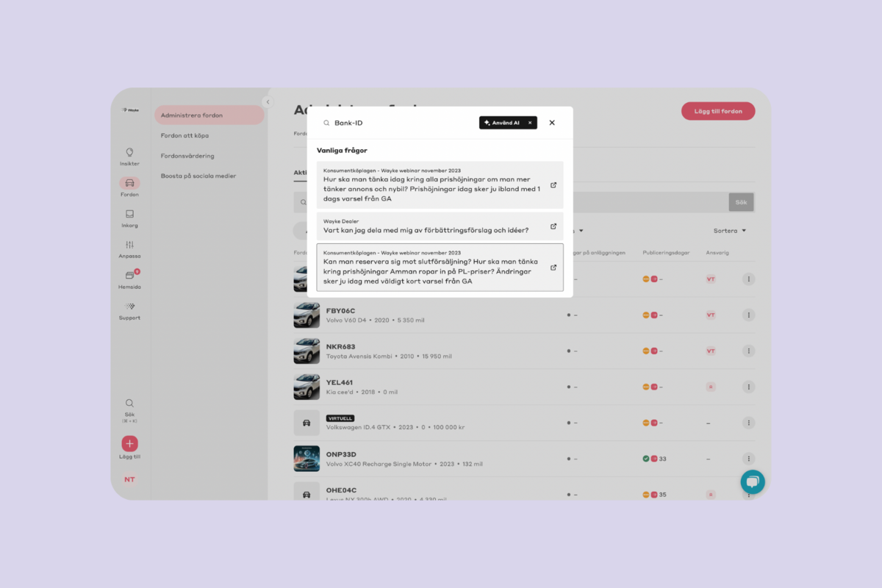This screenshot has height=588, width=882.
Task: Click the VIRTUELL tag on the Volkswagen row
Action: click(x=340, y=418)
